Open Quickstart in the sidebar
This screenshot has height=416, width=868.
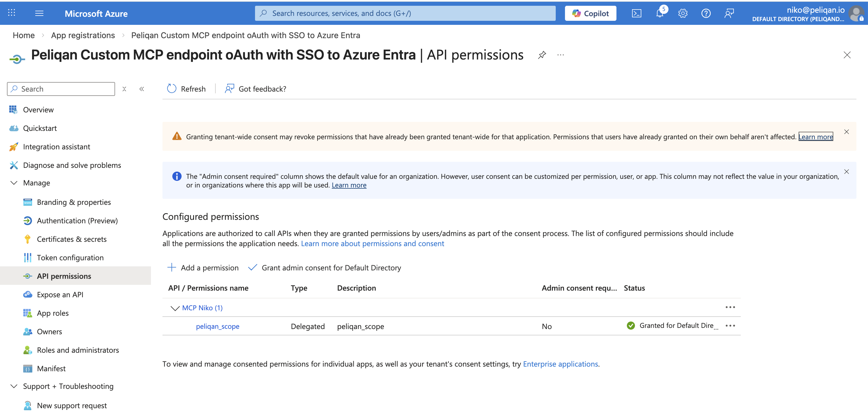40,128
